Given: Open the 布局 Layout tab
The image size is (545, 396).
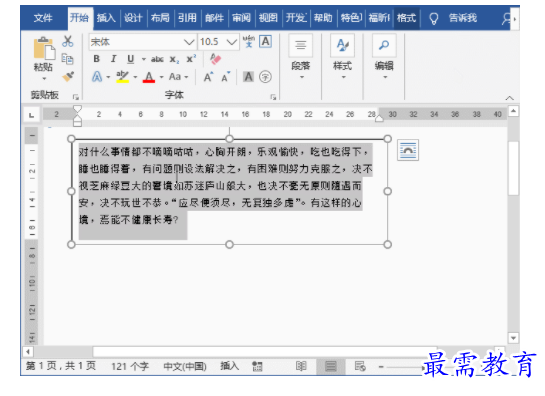Looking at the screenshot, I should click(x=160, y=18).
